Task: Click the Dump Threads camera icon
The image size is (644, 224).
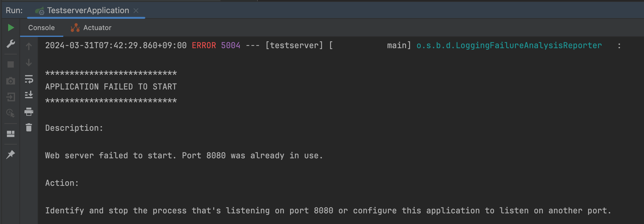Action: coord(11,81)
